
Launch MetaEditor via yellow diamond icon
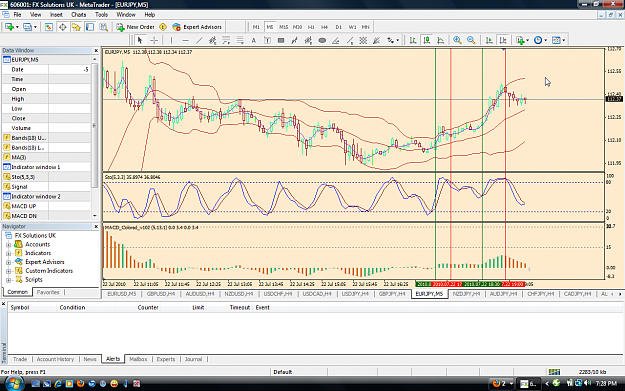(163, 27)
